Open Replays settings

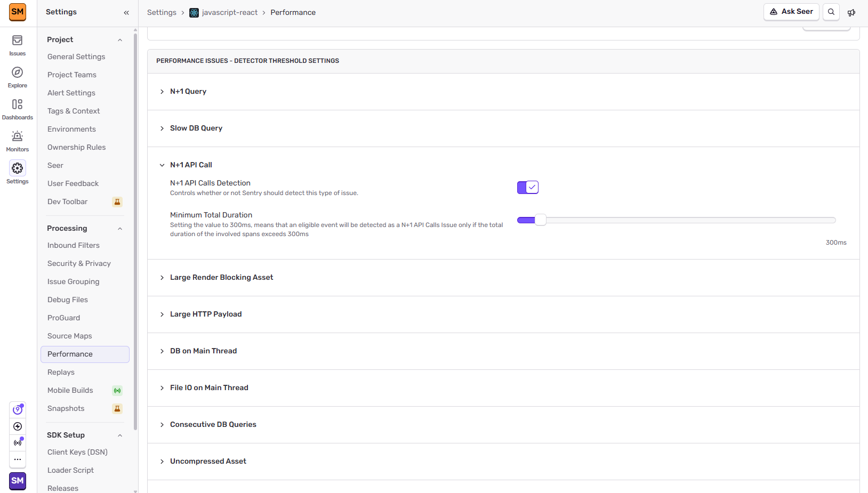85,373
